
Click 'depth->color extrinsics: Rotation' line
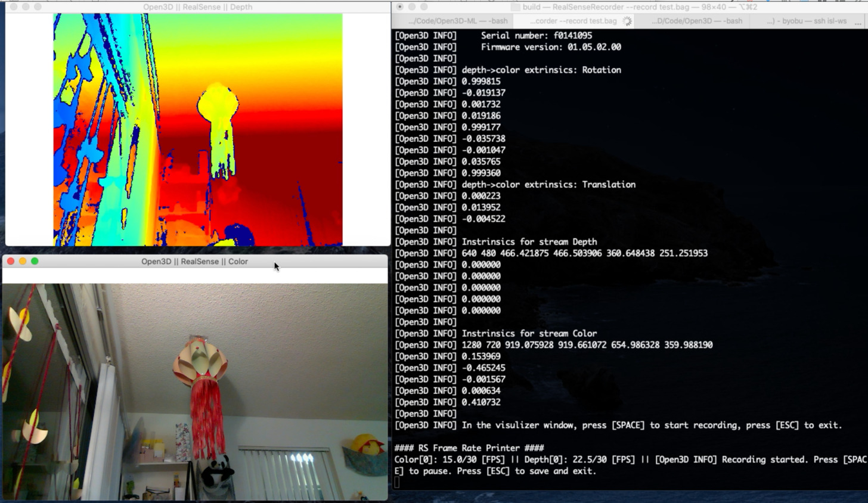click(x=541, y=70)
